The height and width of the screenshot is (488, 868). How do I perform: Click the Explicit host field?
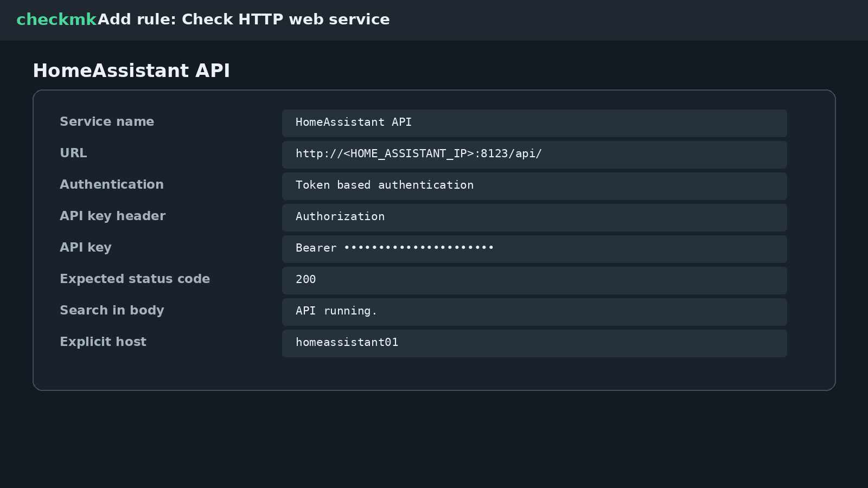[534, 343]
